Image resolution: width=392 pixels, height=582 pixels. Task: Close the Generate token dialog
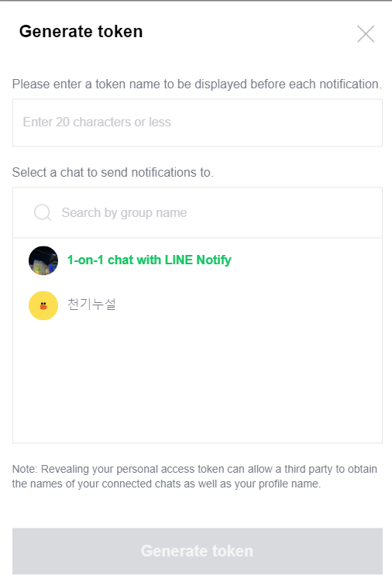pos(366,34)
